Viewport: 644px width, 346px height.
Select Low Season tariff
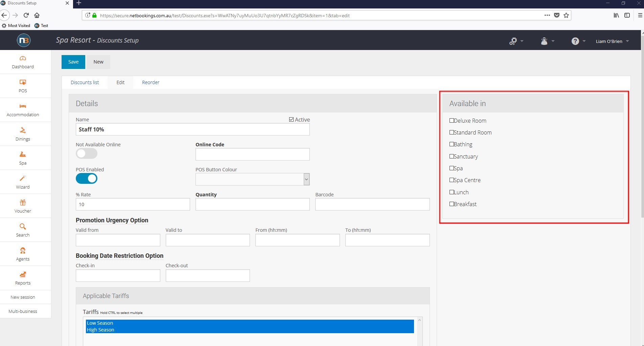click(x=250, y=323)
